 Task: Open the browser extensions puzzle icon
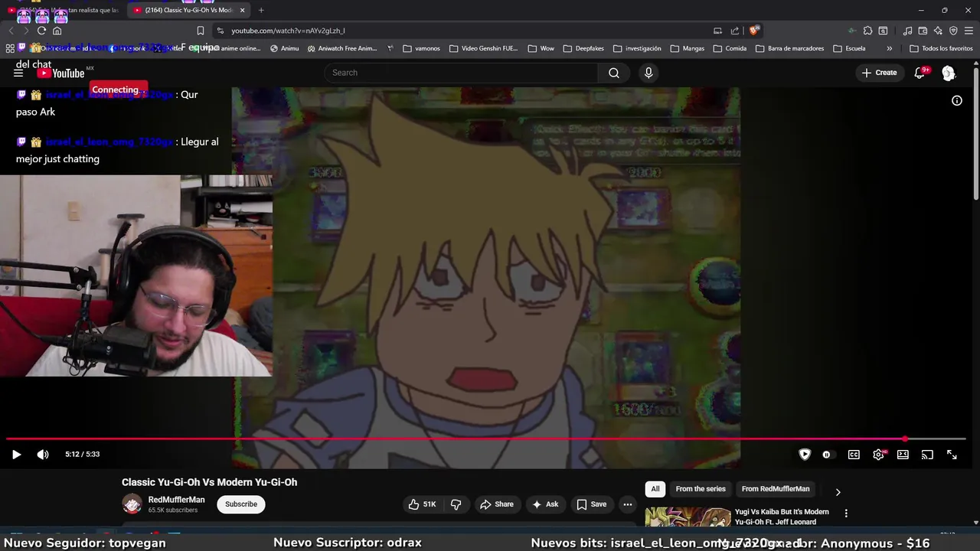(x=867, y=31)
